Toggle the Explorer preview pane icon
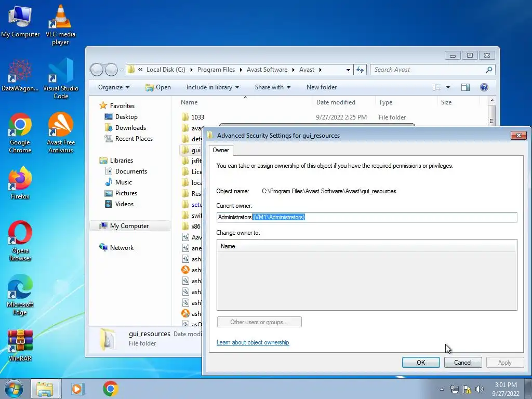 [x=465, y=87]
